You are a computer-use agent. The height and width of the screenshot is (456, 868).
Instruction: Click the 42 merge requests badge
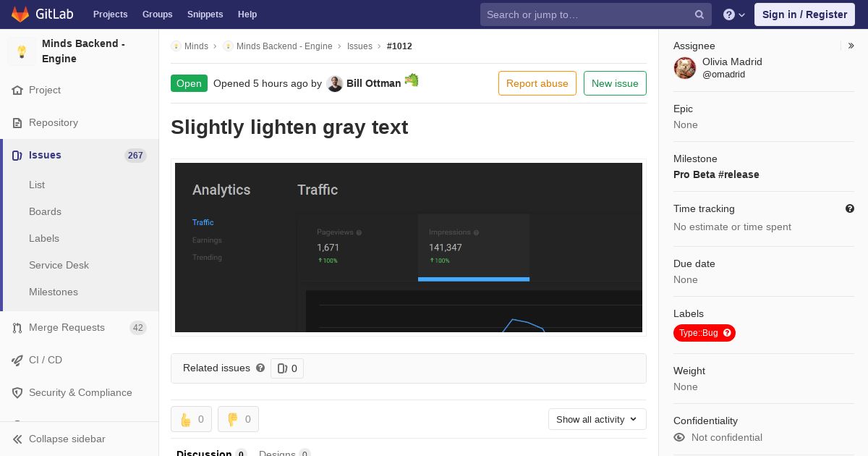point(138,328)
